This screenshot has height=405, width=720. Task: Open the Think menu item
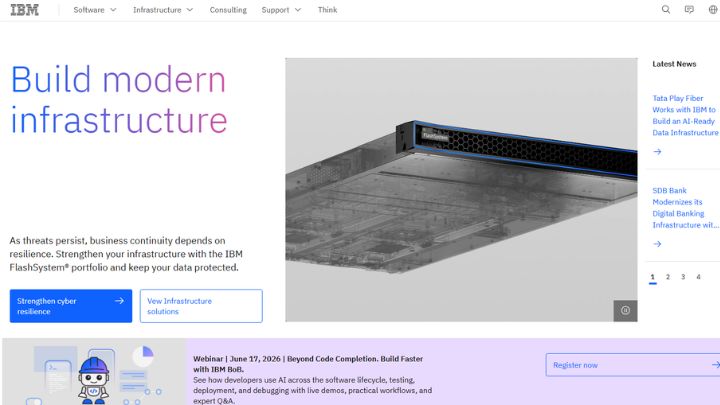(327, 10)
